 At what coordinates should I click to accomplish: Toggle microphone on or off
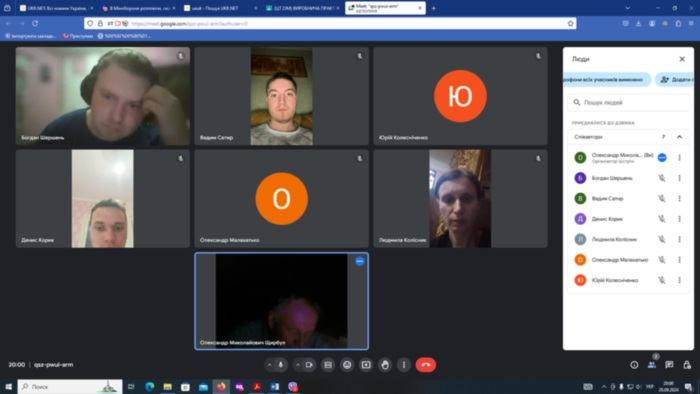280,365
